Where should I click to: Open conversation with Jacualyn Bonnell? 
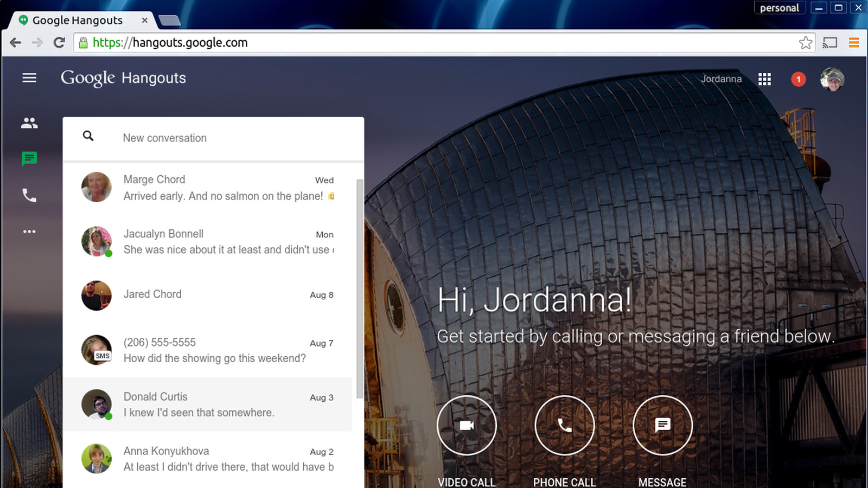208,242
